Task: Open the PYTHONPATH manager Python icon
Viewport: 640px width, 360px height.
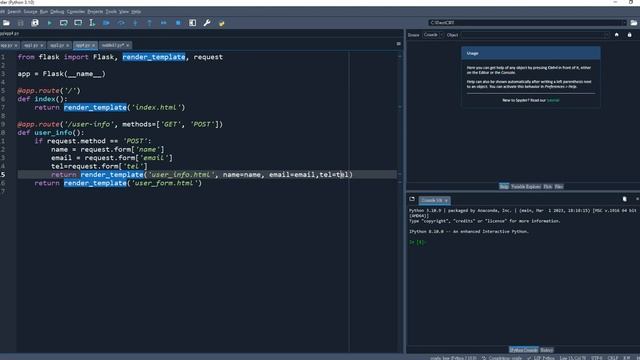Action: click(222, 23)
